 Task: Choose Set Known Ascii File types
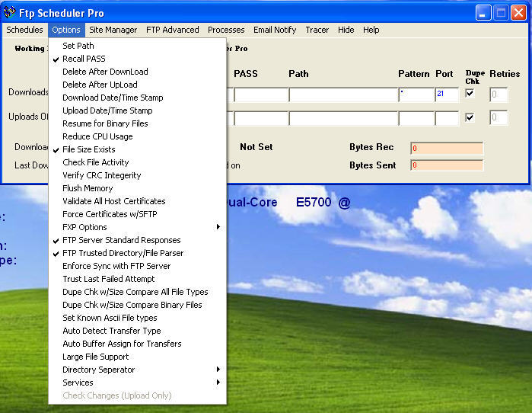point(138,318)
